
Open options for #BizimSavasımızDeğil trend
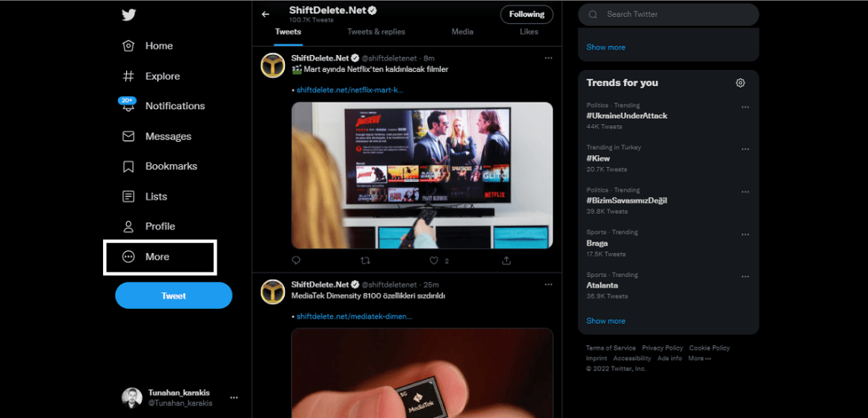pyautogui.click(x=745, y=192)
